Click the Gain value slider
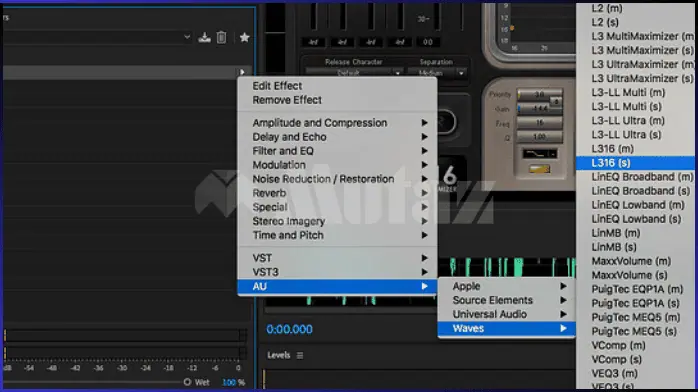 [540, 109]
